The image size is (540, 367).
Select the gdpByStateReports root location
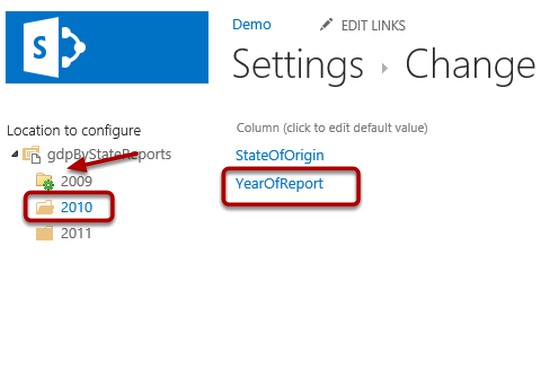click(109, 155)
